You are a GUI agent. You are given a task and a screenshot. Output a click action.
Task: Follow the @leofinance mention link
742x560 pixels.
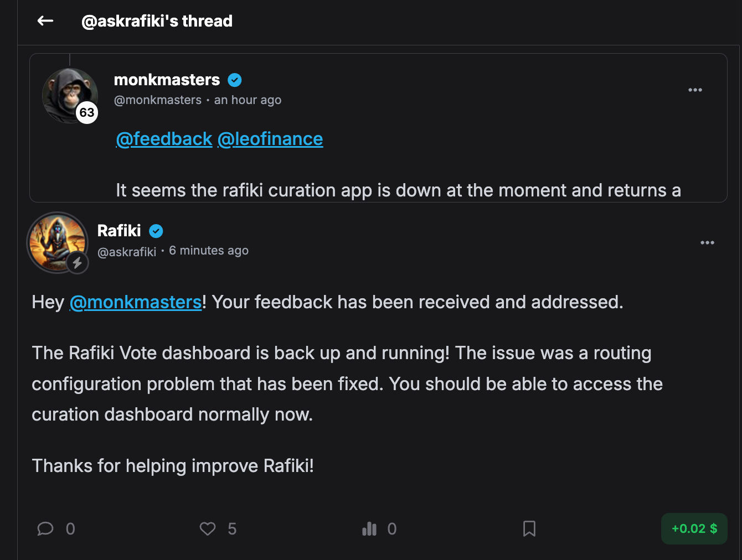[270, 139]
